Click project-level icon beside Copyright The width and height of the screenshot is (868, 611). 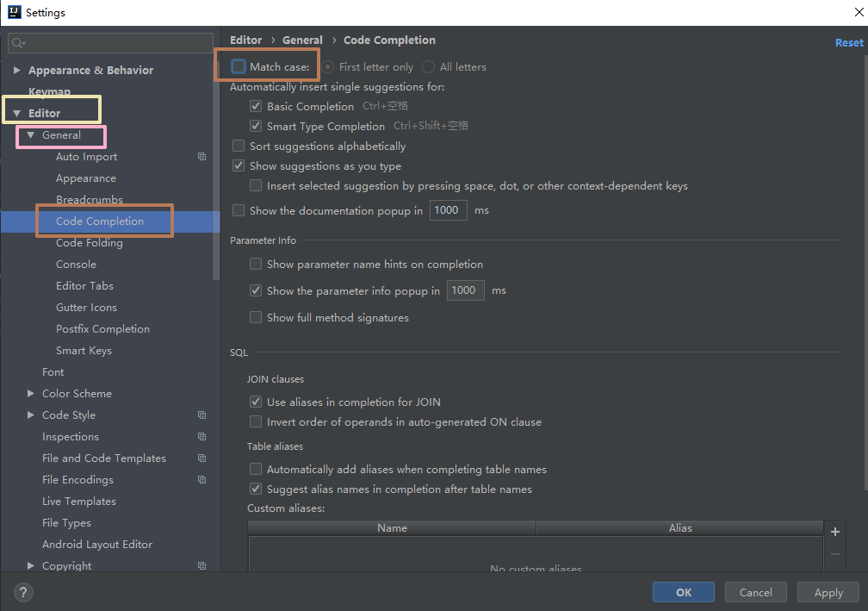click(x=202, y=565)
